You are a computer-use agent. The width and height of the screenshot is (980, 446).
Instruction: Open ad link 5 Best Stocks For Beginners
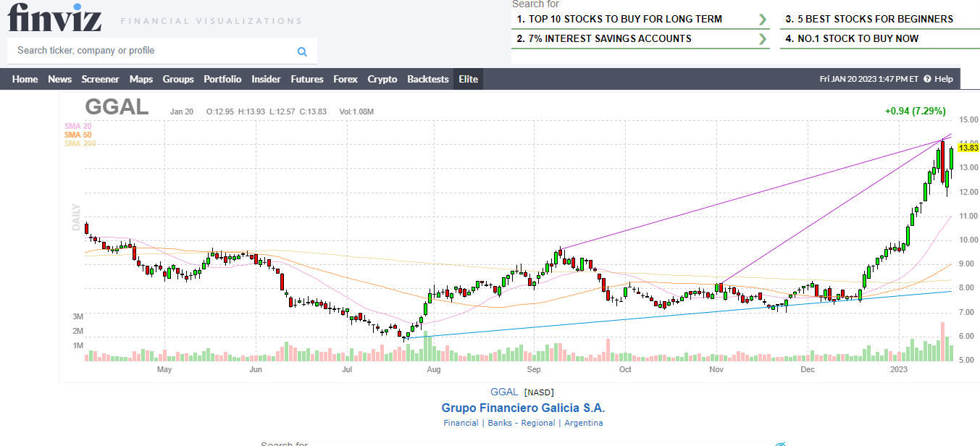coord(869,20)
